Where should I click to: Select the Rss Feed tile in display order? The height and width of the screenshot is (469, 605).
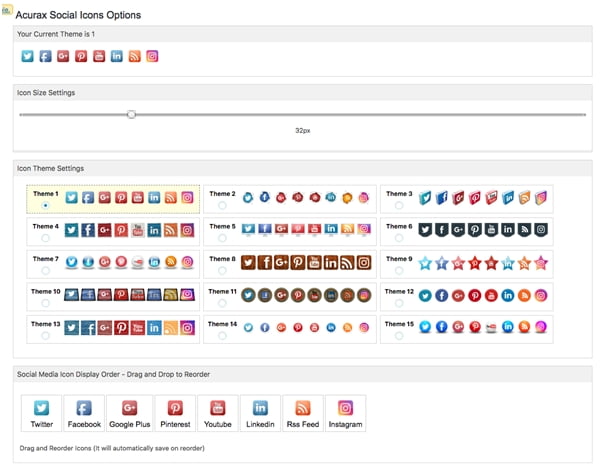click(x=303, y=413)
